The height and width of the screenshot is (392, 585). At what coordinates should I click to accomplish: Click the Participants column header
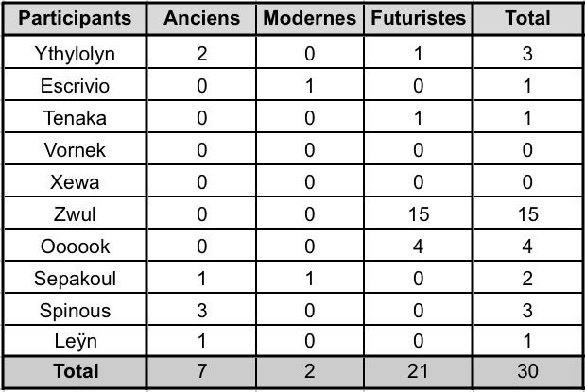76,18
